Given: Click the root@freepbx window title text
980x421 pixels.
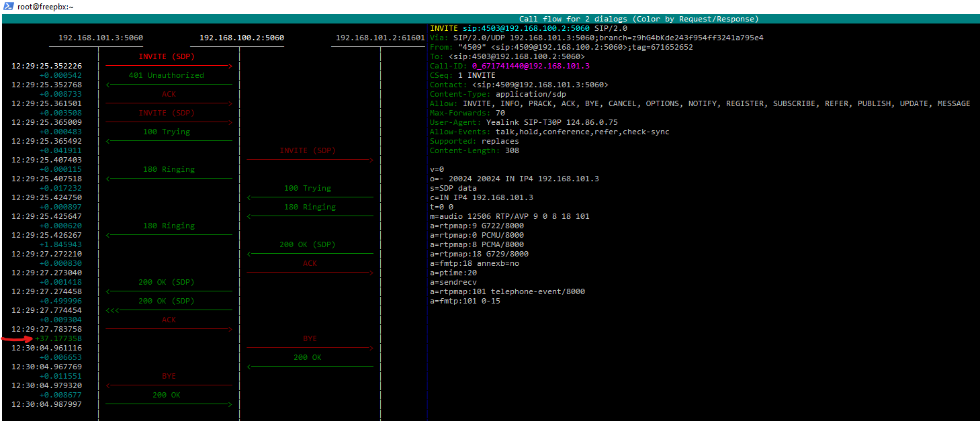Looking at the screenshot, I should click(x=46, y=6).
